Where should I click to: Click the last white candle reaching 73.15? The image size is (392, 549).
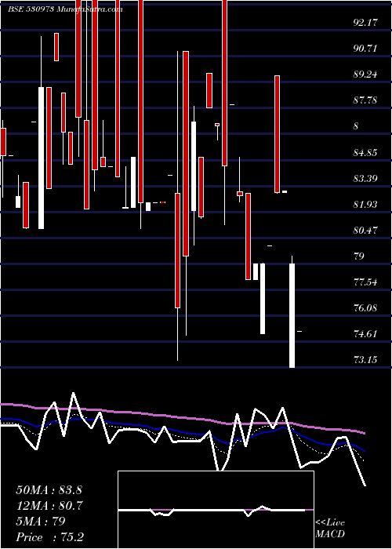pos(292,315)
